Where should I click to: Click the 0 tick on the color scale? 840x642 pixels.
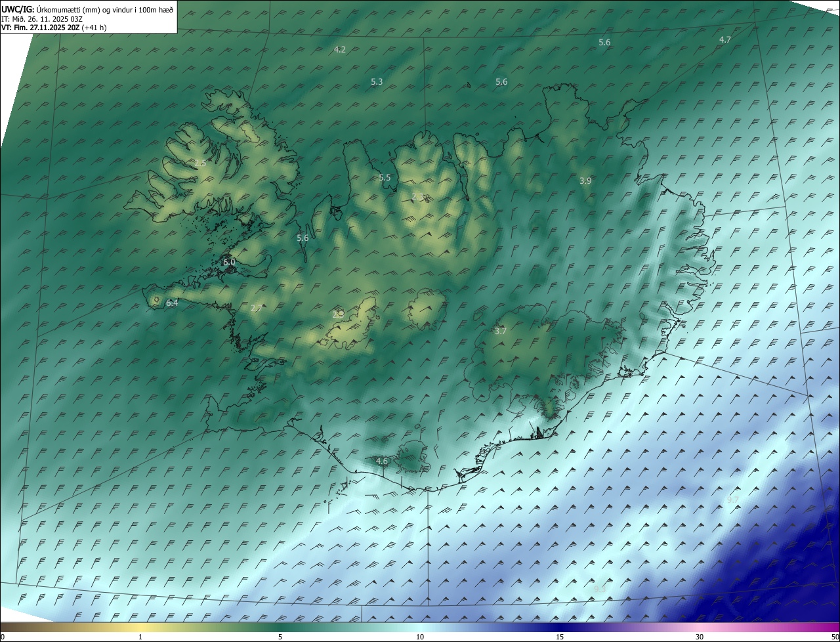3,637
